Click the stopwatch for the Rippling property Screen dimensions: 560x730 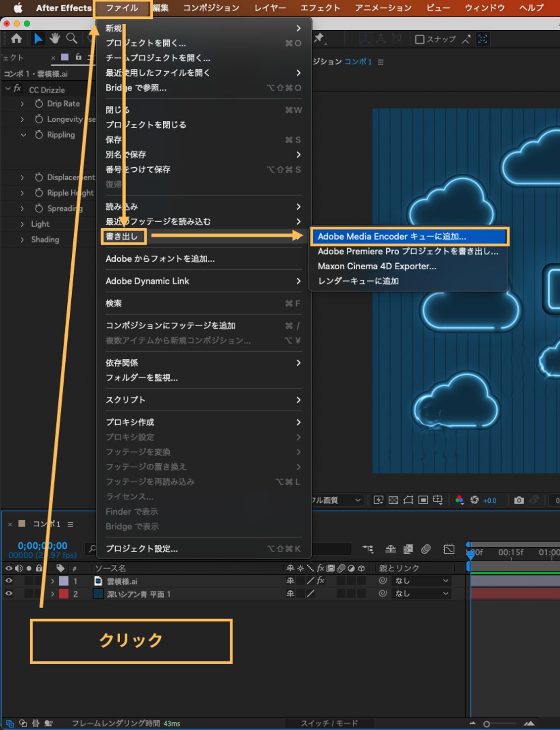coord(39,135)
